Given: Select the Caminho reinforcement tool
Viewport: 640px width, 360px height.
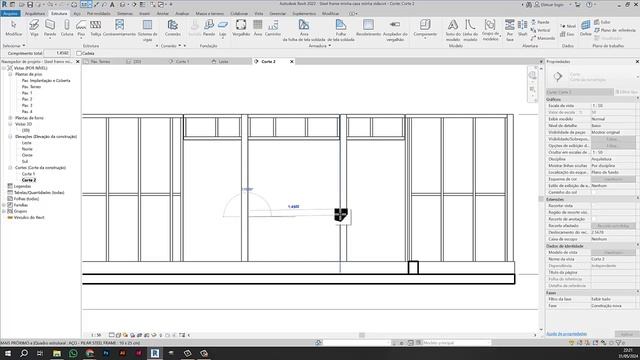Looking at the screenshot, I should click(273, 28).
